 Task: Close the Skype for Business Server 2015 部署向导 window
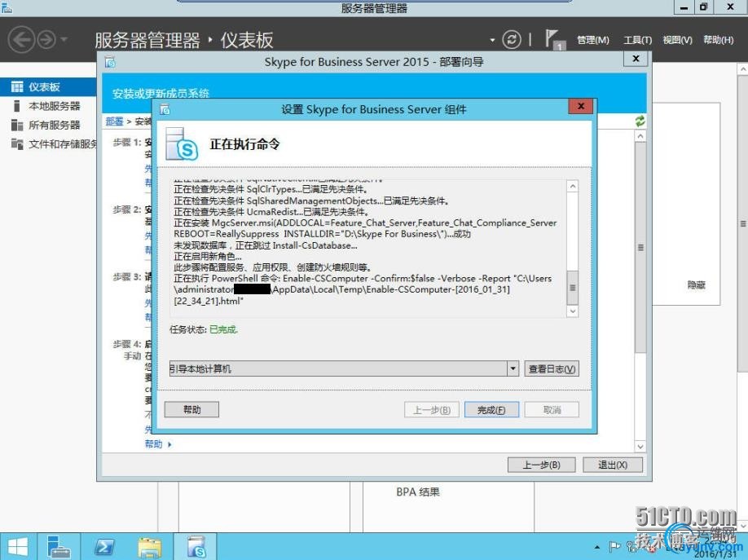coord(636,58)
